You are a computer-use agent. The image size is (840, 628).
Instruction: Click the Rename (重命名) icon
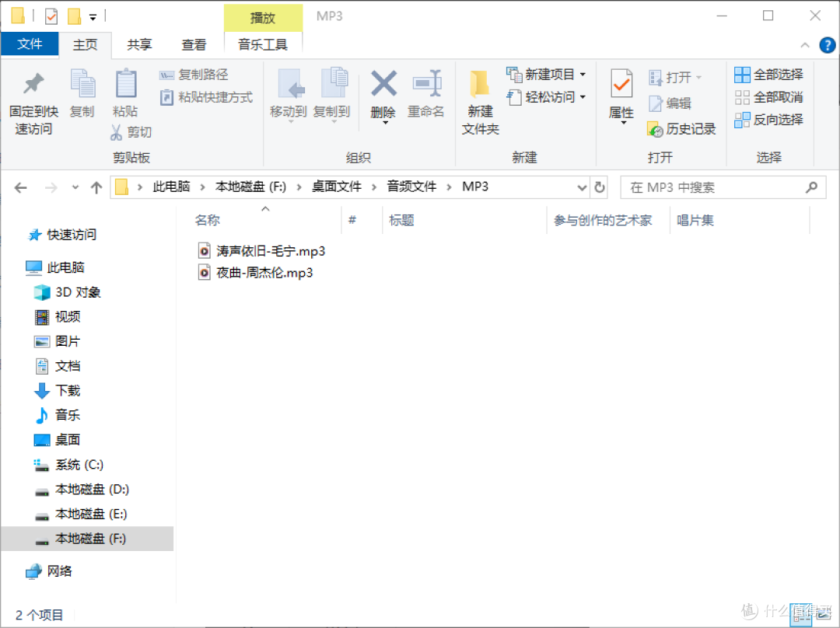tap(426, 83)
